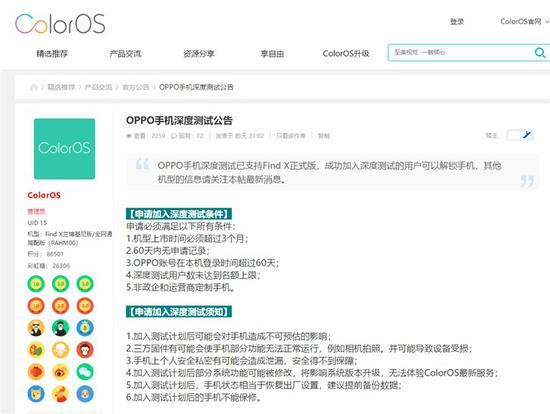Go to 官方公告 in the breadcrumb
Screen dimensions: 550x414
click(x=136, y=87)
